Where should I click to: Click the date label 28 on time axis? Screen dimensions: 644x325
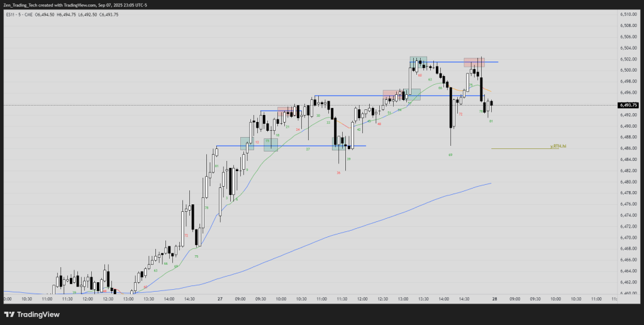[496, 299]
